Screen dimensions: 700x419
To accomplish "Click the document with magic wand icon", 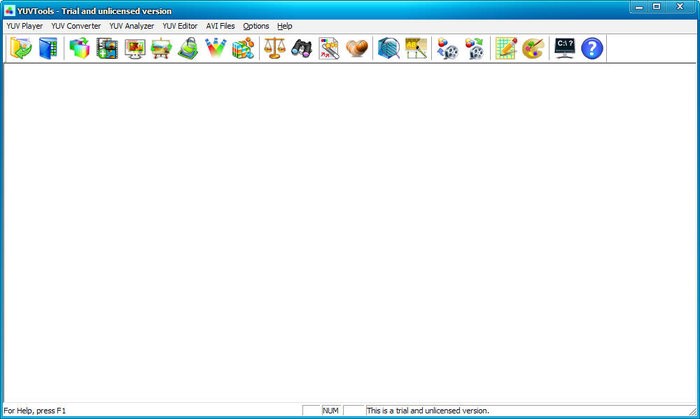I will click(329, 48).
